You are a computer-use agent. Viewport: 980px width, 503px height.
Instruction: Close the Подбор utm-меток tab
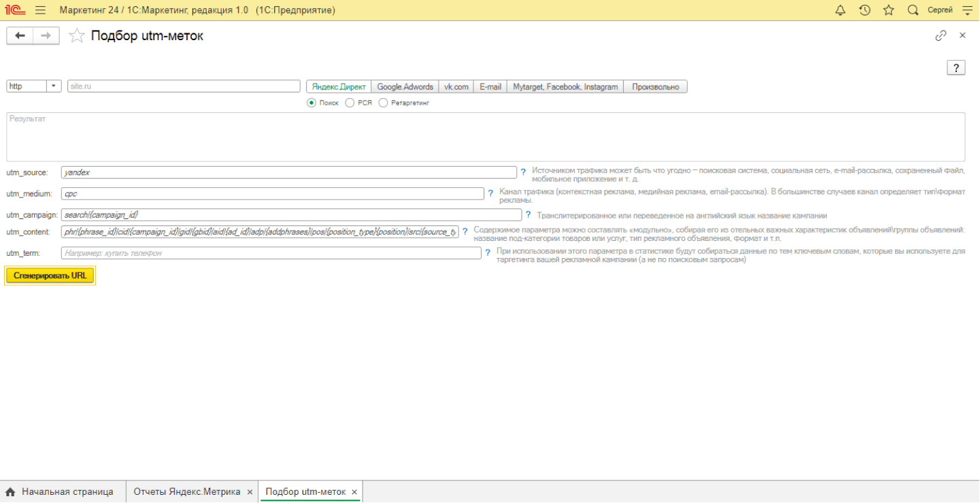354,491
